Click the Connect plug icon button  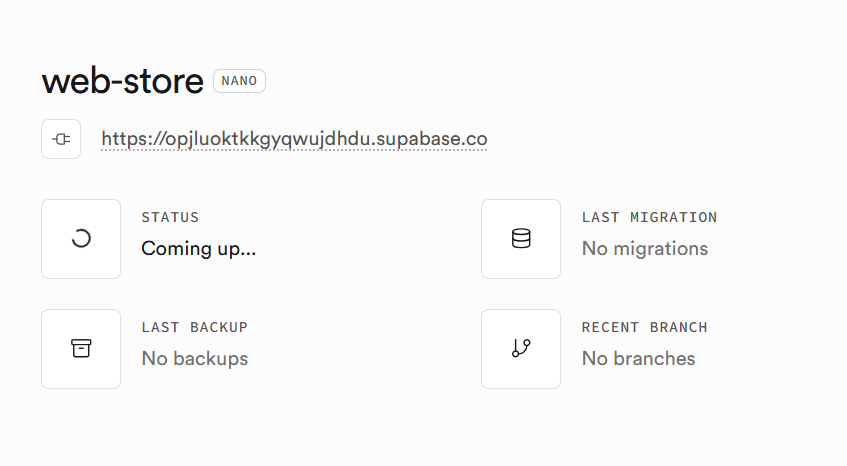pyautogui.click(x=61, y=139)
